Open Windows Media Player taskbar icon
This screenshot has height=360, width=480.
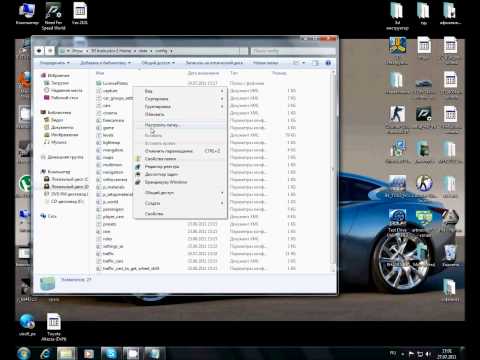click(88, 353)
